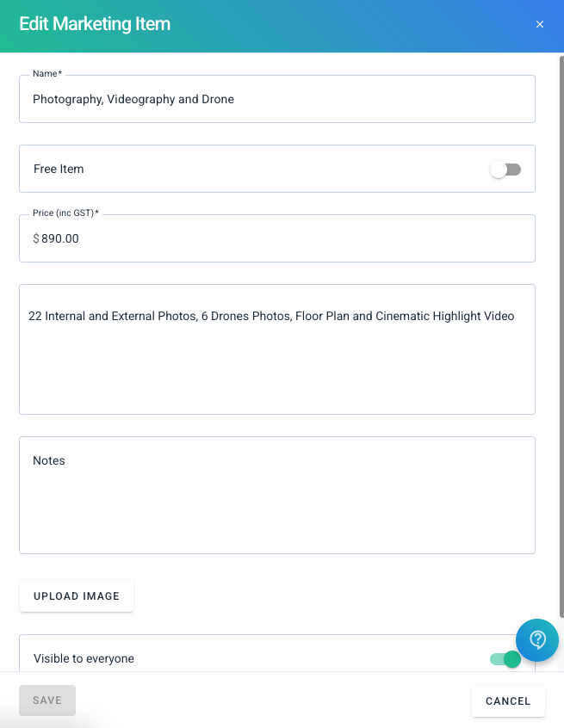
Task: Click the dialog's vertical scrollbar
Action: (561, 336)
